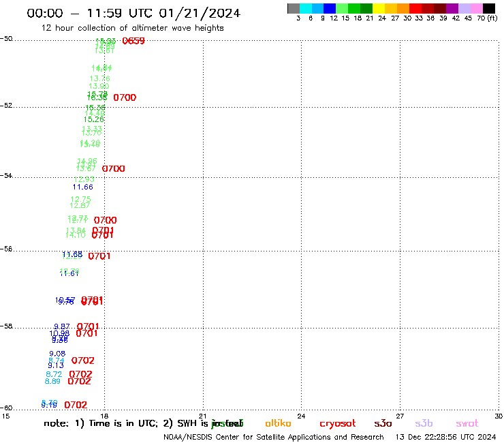Select the 's3b' satellite legend label
Screen dimensions: 504x443
tap(424, 423)
